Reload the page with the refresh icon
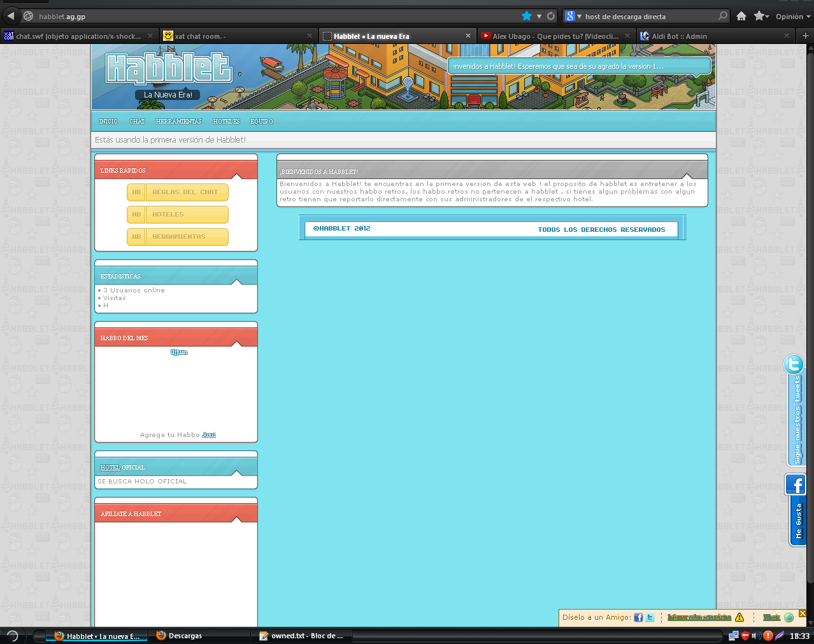The image size is (814, 644). coord(551,16)
